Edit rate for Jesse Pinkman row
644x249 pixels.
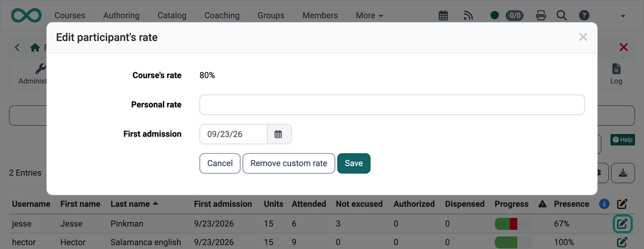coord(622,224)
